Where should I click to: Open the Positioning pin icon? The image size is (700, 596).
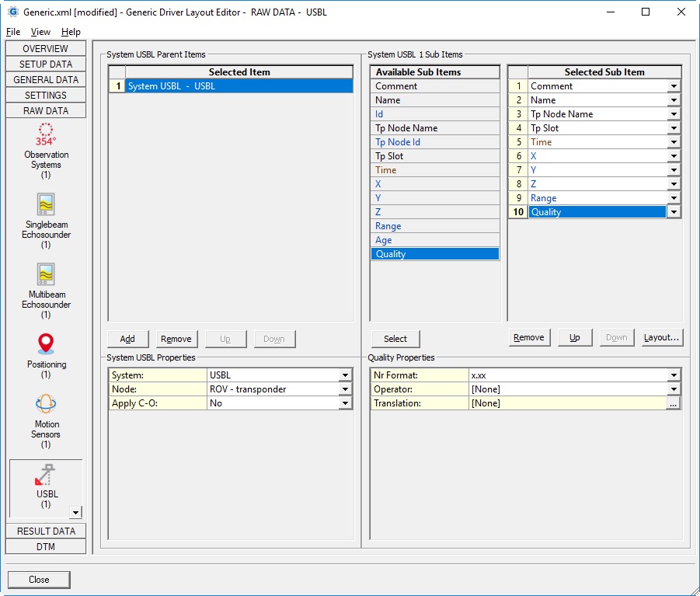(46, 344)
